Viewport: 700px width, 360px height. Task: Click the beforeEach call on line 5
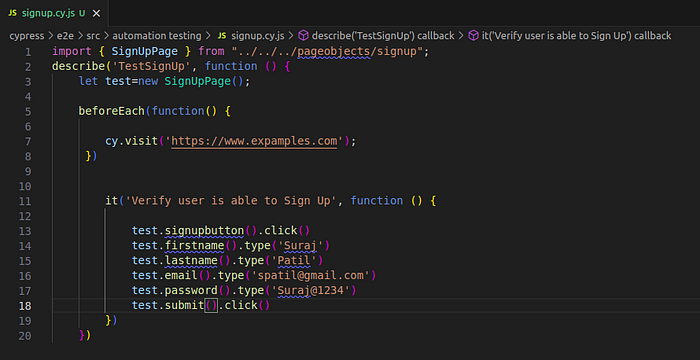tap(112, 111)
